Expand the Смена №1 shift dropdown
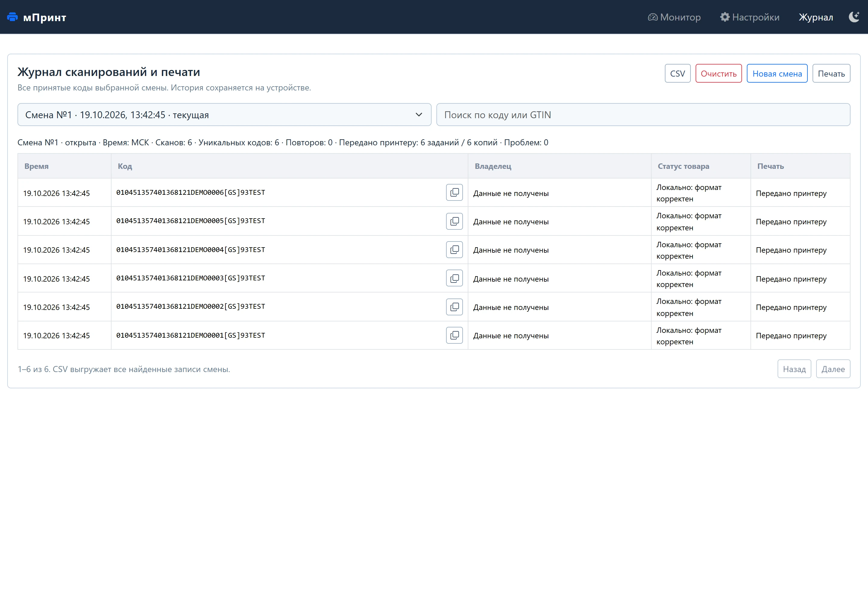 (224, 115)
